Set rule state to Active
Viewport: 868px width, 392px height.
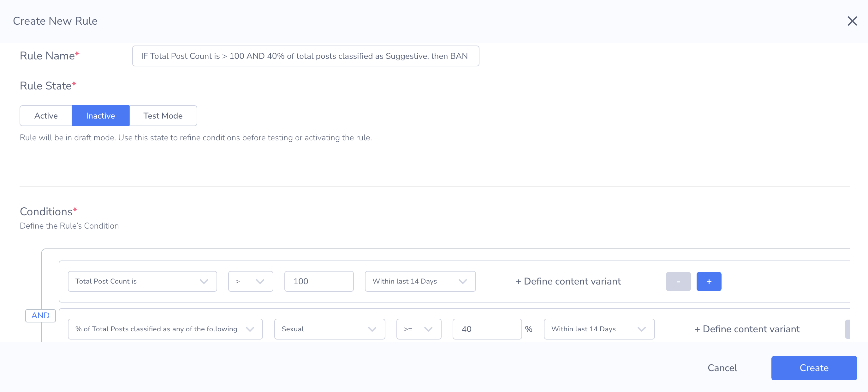click(46, 116)
